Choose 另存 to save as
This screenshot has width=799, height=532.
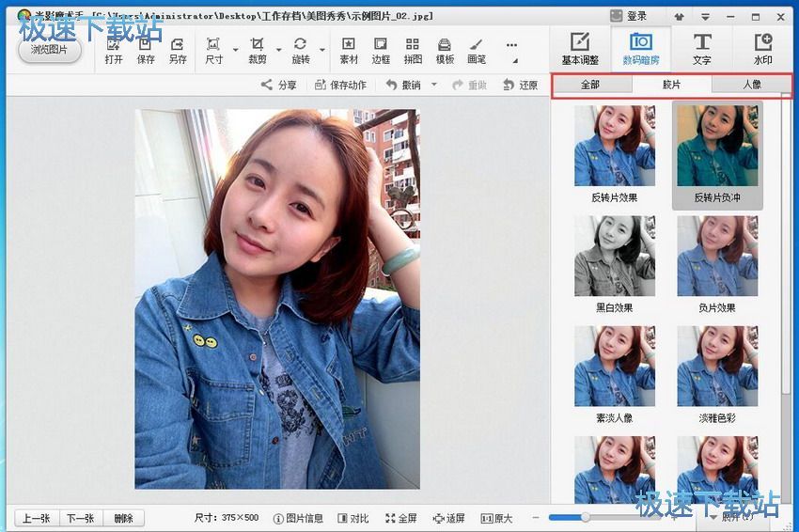pos(178,51)
